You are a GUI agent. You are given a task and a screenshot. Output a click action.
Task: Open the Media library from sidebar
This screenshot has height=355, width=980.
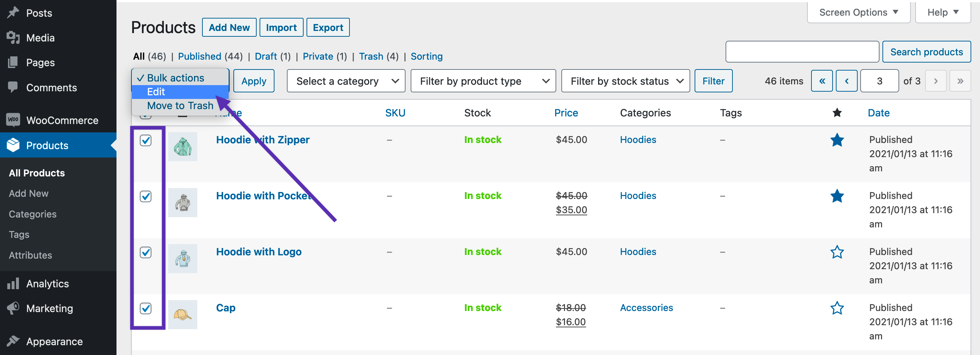(12, 37)
